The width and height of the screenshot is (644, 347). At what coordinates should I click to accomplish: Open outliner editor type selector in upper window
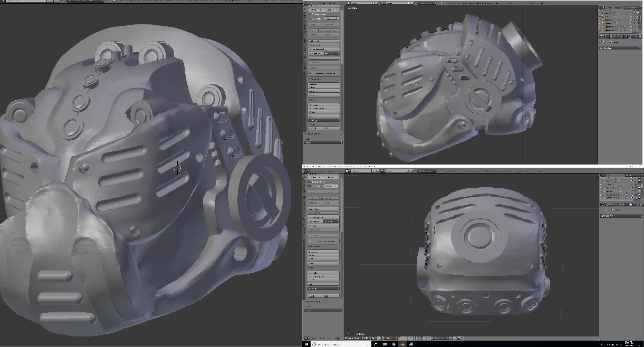[x=602, y=7]
